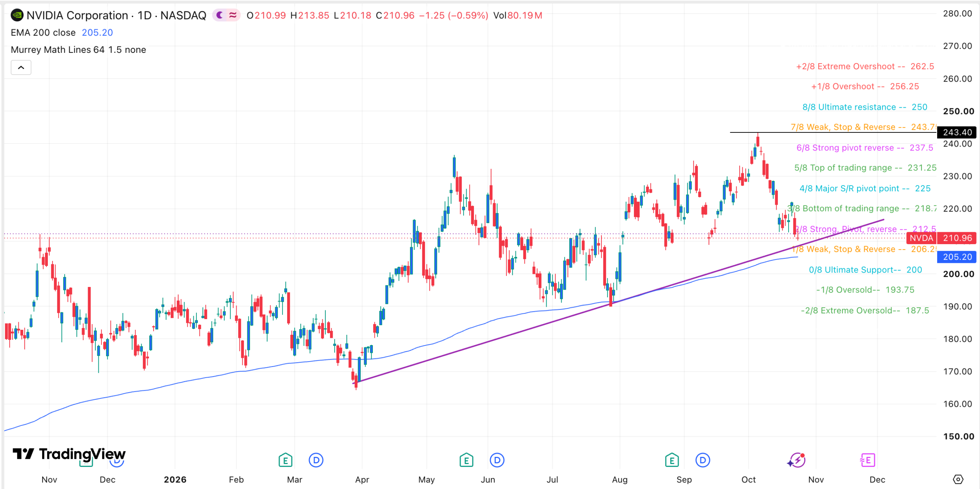Open the May earnings E marker
The height and width of the screenshot is (489, 980).
[466, 460]
